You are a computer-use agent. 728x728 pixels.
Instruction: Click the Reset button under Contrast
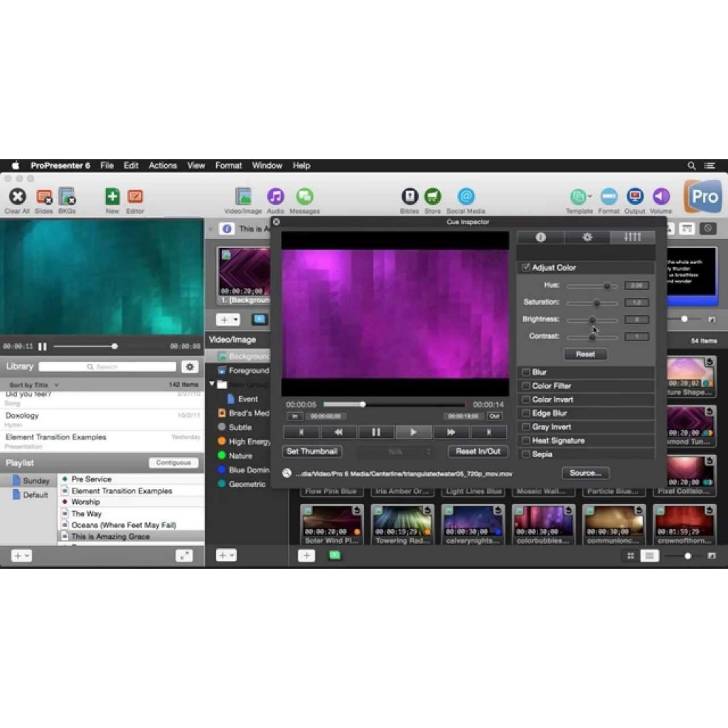585,354
